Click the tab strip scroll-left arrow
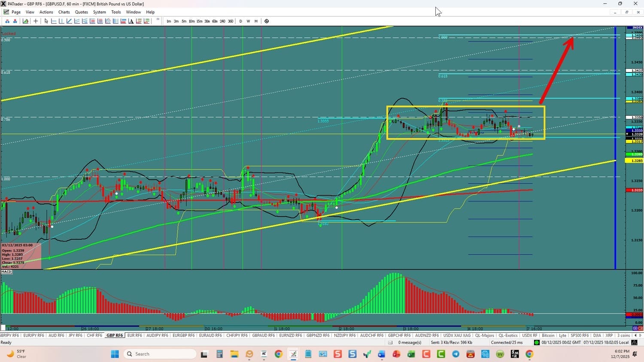The image size is (644, 362). pyautogui.click(x=635, y=335)
